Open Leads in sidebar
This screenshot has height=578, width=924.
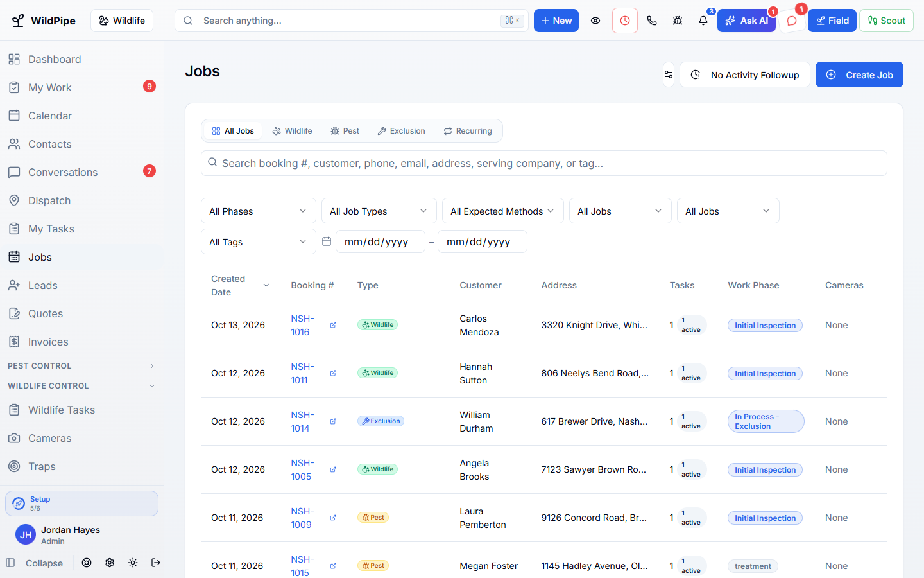click(82, 285)
